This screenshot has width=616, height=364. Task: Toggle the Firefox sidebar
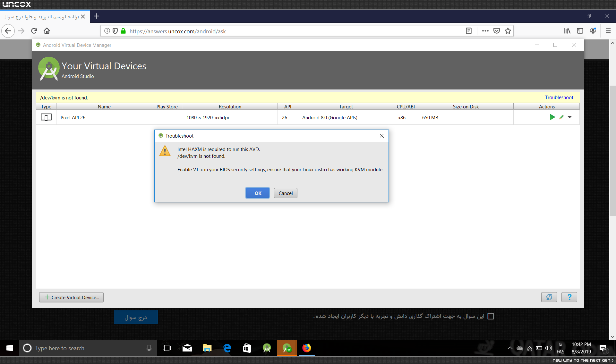point(580,31)
